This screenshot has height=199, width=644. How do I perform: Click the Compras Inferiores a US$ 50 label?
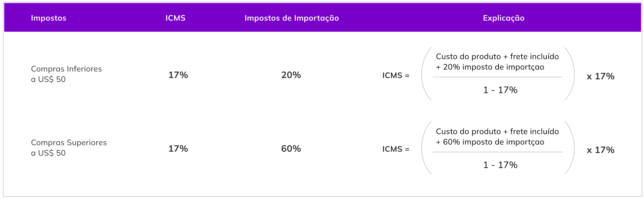(66, 74)
